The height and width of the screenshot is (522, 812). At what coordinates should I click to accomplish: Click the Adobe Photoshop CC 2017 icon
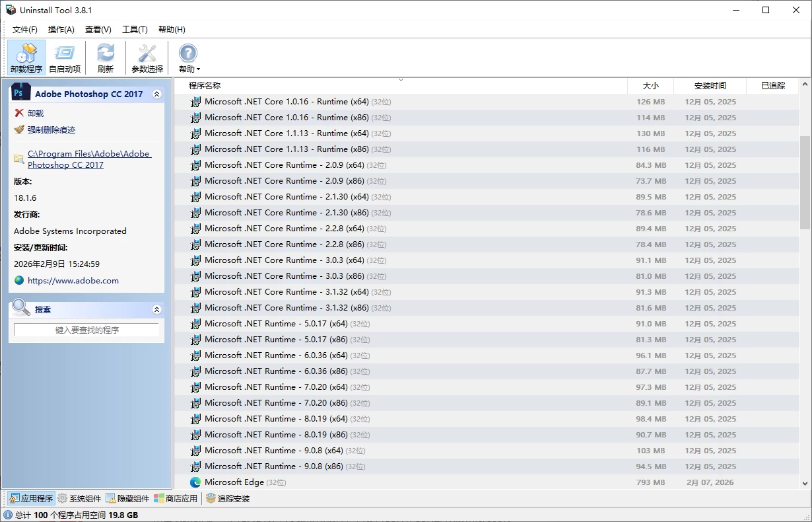[x=22, y=93]
